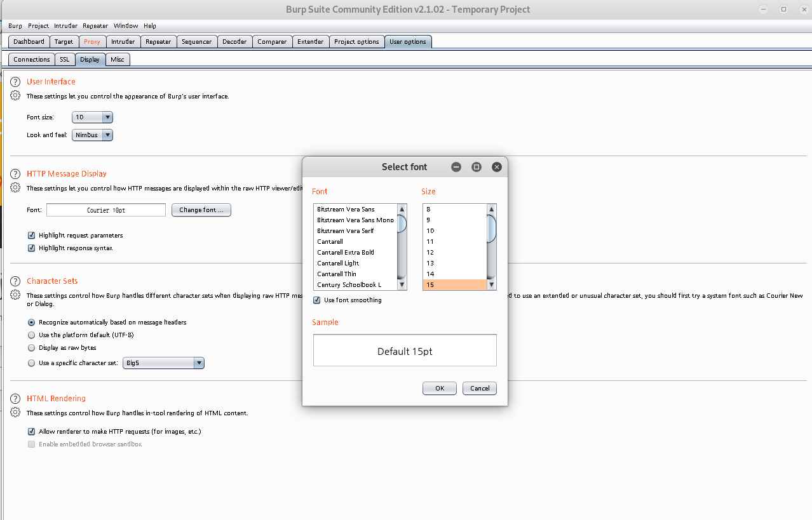812x520 pixels.
Task: Select Bitstream Vera Serif font
Action: click(x=356, y=231)
